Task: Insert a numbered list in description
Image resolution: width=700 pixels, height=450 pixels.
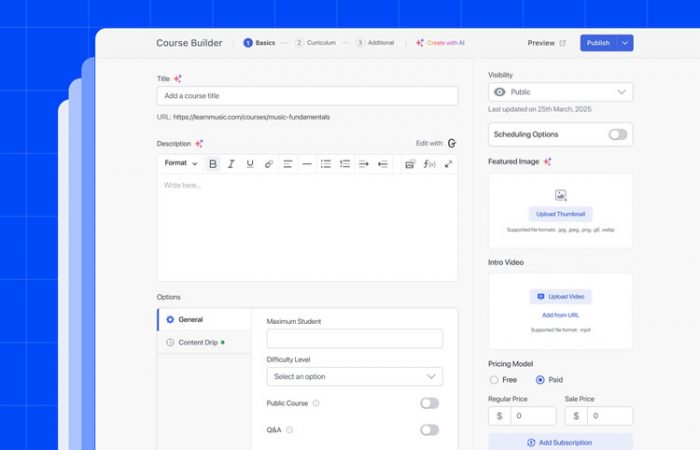Action: tap(345, 164)
